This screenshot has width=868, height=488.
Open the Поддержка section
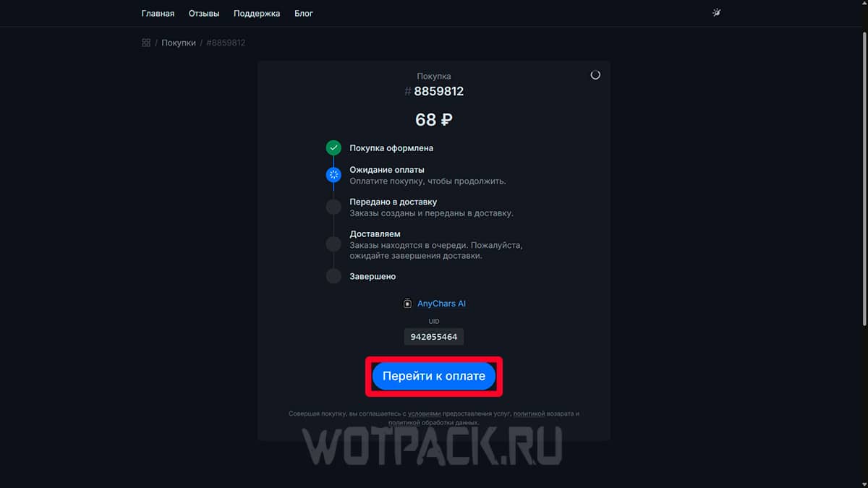tap(257, 13)
